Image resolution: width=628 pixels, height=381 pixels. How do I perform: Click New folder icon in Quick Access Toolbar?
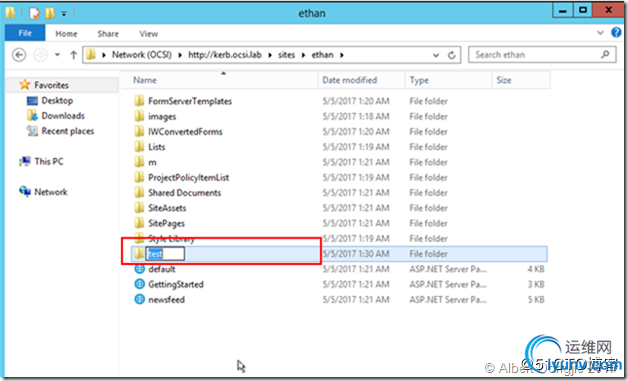(50, 13)
